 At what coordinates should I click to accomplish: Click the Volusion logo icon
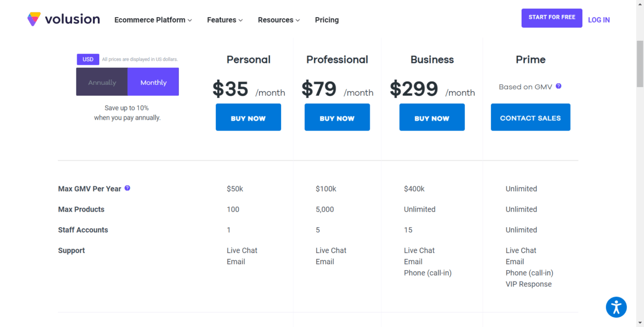(x=34, y=19)
